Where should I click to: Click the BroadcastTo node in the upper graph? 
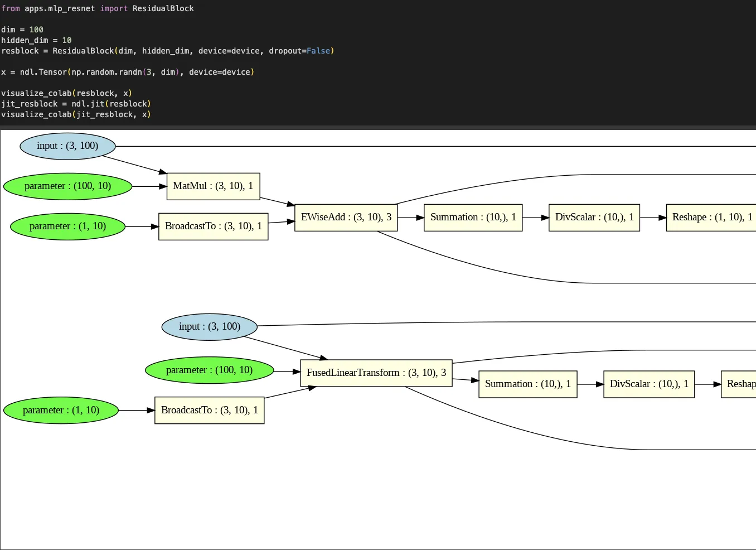[213, 226]
